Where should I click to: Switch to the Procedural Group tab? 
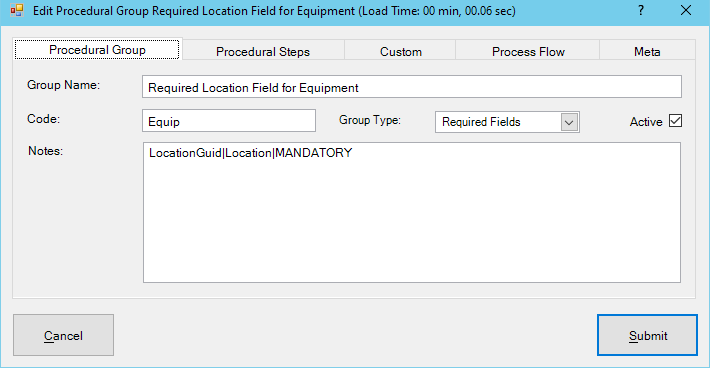click(97, 49)
